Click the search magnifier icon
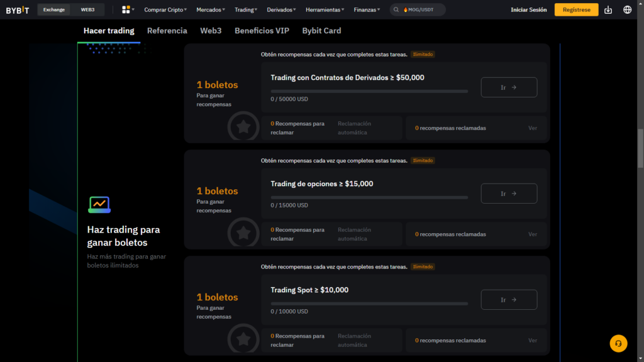The image size is (644, 362). coord(396,9)
